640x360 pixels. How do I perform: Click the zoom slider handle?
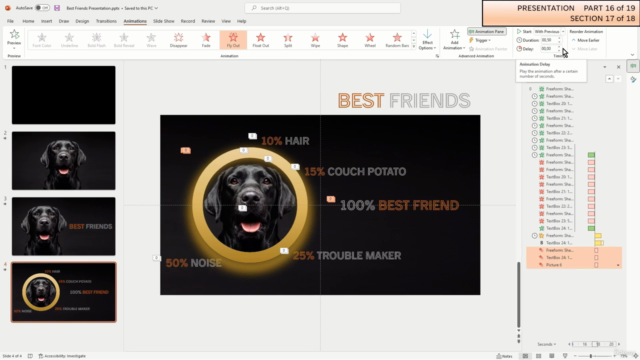pos(591,356)
